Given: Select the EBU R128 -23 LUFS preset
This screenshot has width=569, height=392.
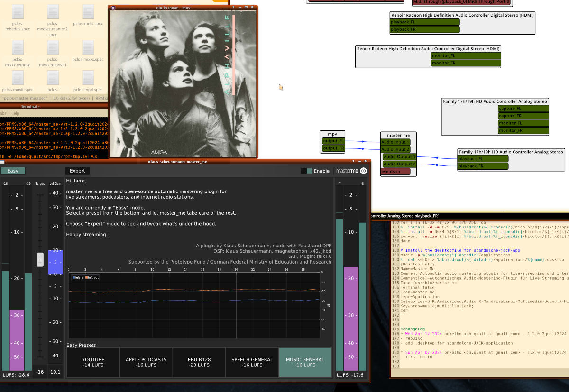Looking at the screenshot, I should pos(199,362).
